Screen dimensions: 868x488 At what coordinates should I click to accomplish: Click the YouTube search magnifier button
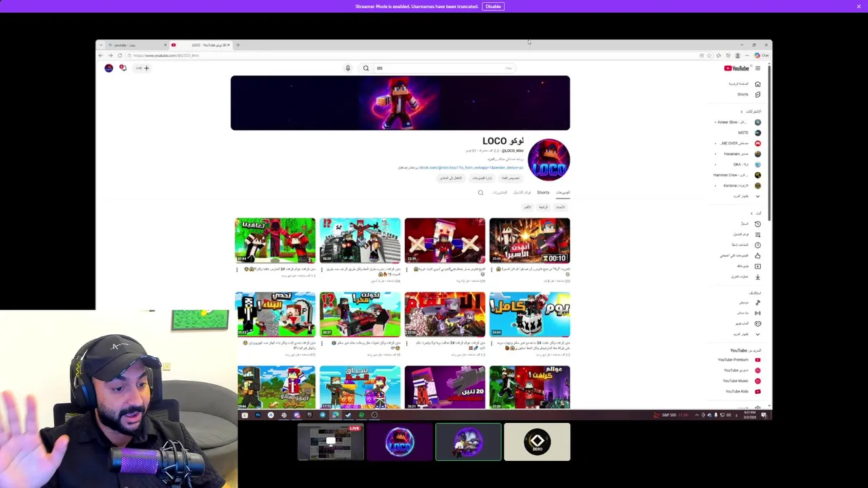pyautogui.click(x=366, y=68)
